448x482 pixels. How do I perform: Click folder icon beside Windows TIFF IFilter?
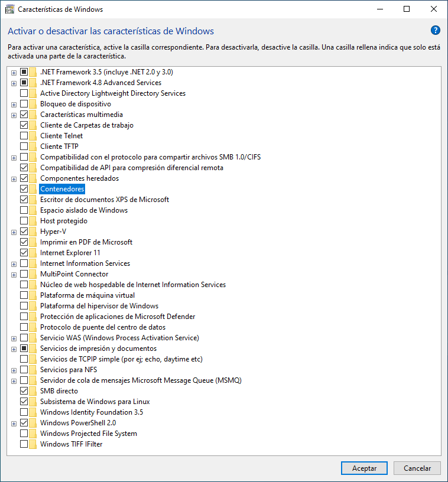33,444
